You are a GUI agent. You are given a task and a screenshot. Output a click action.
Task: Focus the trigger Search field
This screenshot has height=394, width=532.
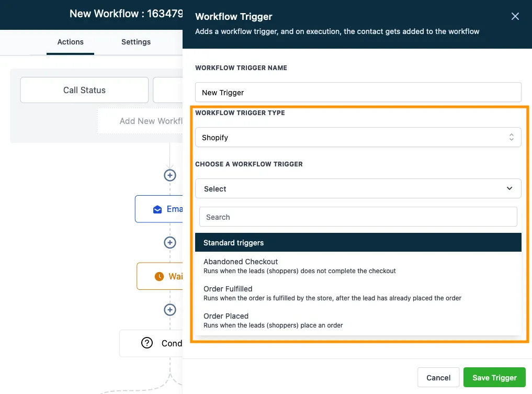point(358,217)
